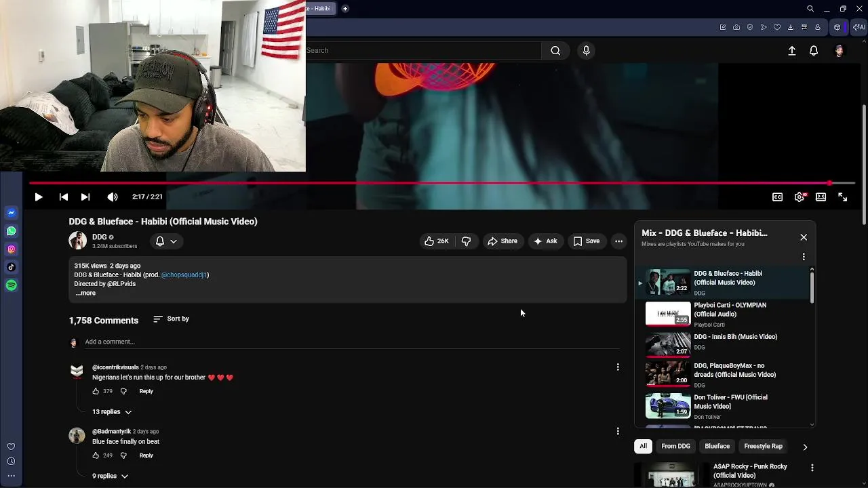The image size is (868, 488).
Task: Like the Habibi video (26K)
Action: [x=437, y=241]
